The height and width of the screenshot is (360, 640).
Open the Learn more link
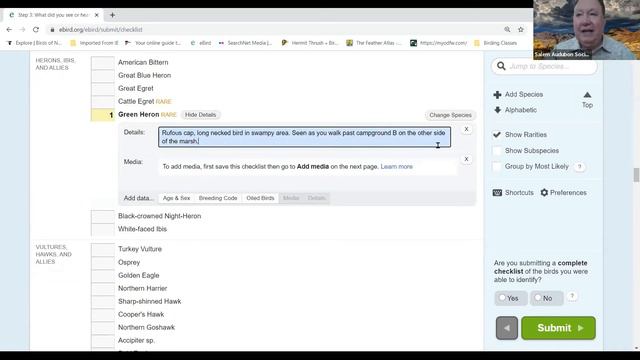pyautogui.click(x=396, y=167)
